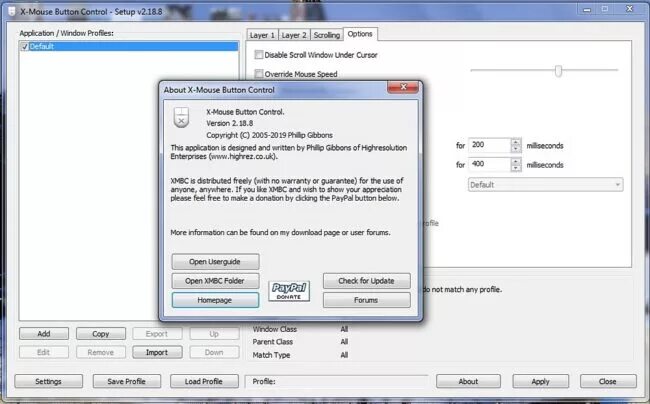Click the mouse speed slider handle
Image resolution: width=650 pixels, height=404 pixels.
point(558,71)
